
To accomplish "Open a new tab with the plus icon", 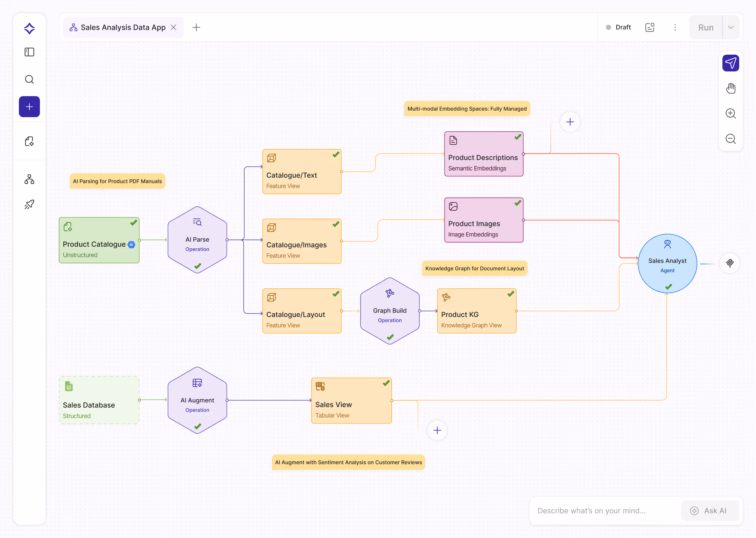I will 196,27.
